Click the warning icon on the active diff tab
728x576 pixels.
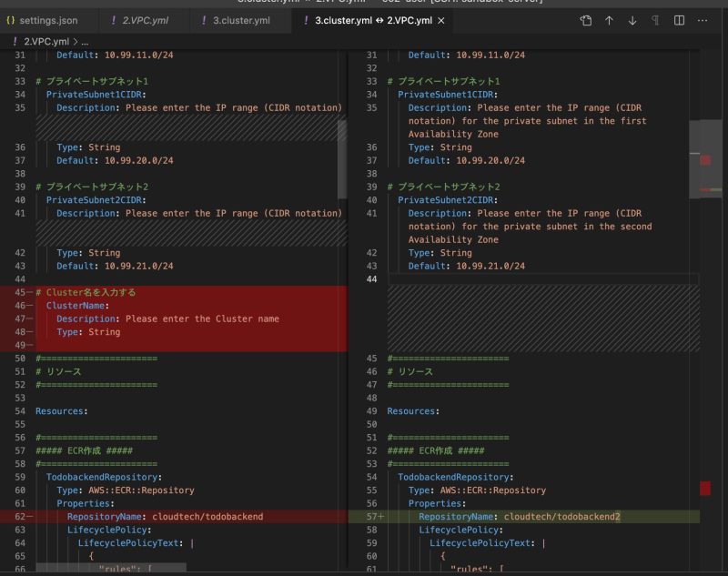[307, 20]
